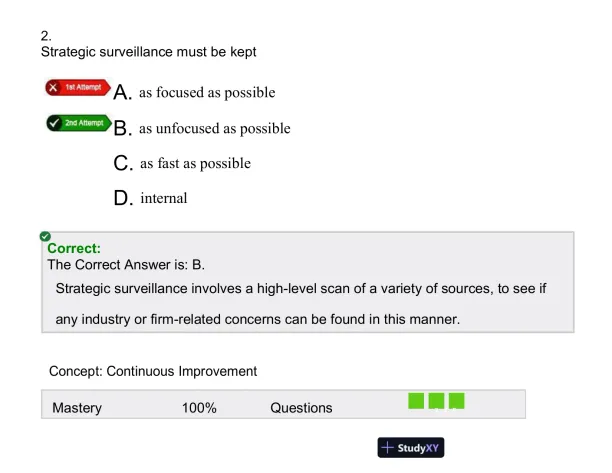This screenshot has width=612, height=473.
Task: Click the first green question square
Action: (416, 401)
